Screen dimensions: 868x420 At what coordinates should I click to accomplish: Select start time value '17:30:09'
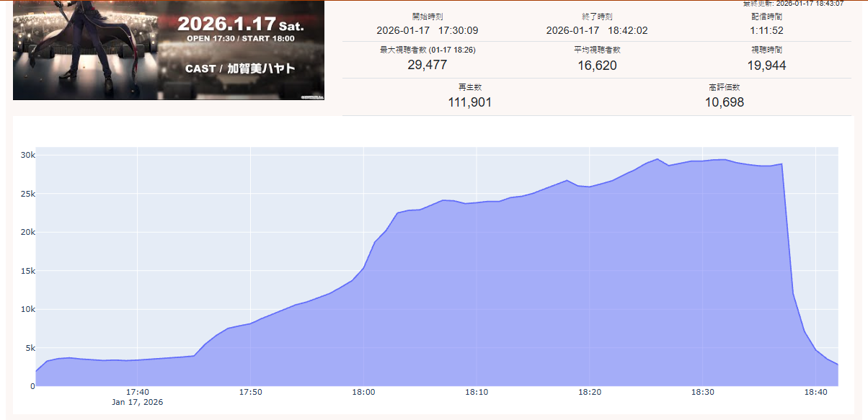click(459, 30)
